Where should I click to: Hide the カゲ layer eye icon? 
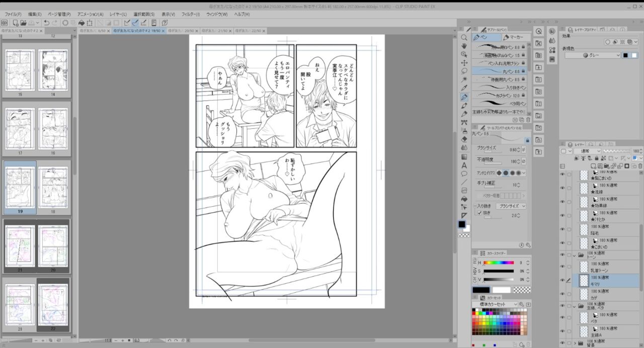(562, 294)
